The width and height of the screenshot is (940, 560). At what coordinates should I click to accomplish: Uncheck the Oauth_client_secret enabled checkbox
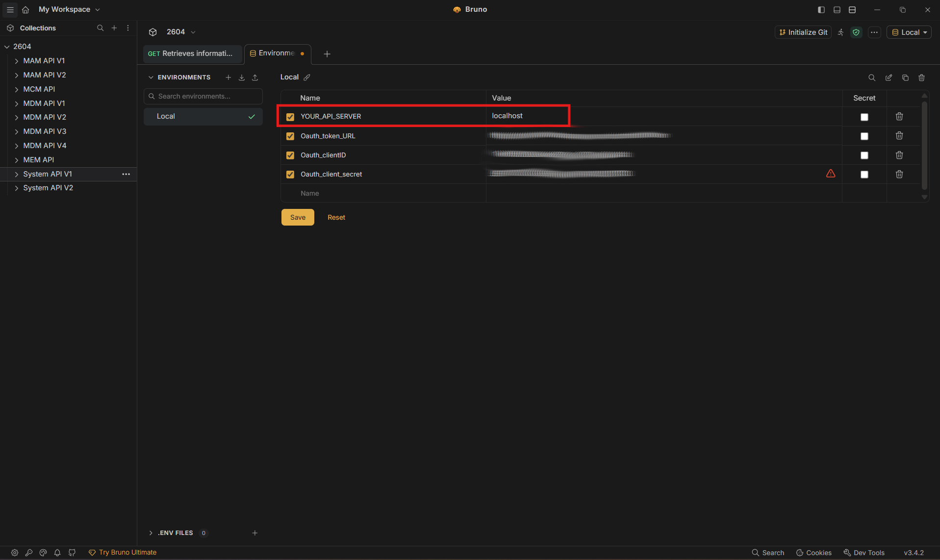pos(290,174)
